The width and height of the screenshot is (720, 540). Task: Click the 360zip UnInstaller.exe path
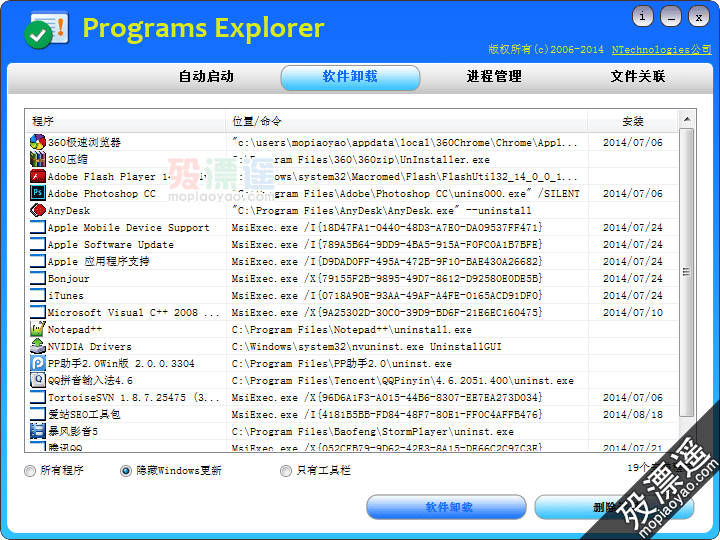(361, 160)
